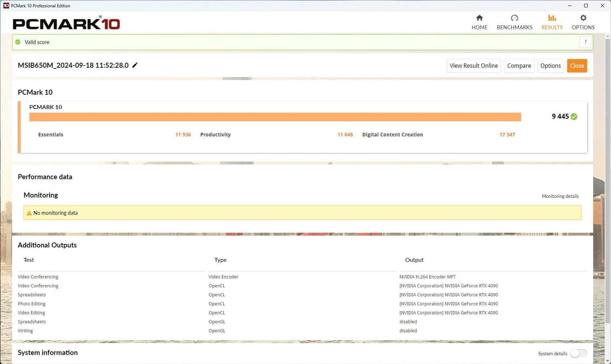Image resolution: width=611 pixels, height=364 pixels.
Task: Switch to the RESULTS tab
Action: (552, 22)
